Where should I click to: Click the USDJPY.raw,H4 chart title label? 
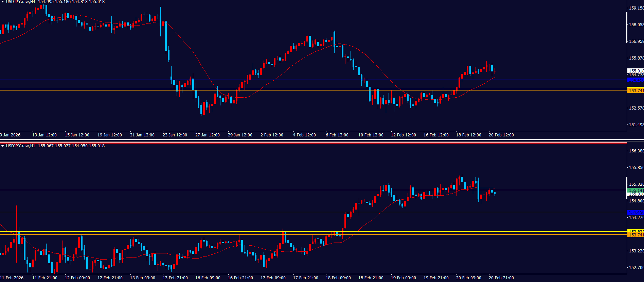coord(20,2)
